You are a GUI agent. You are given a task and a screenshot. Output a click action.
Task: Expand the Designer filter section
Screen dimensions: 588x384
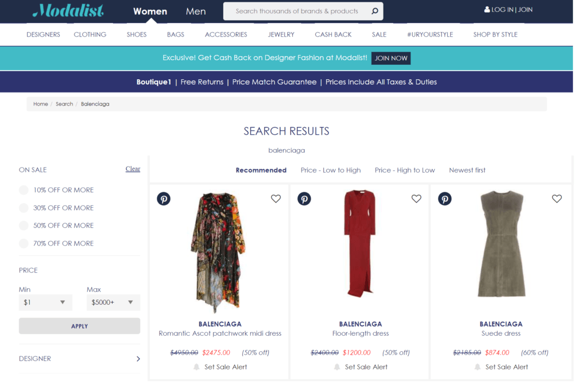(79, 359)
